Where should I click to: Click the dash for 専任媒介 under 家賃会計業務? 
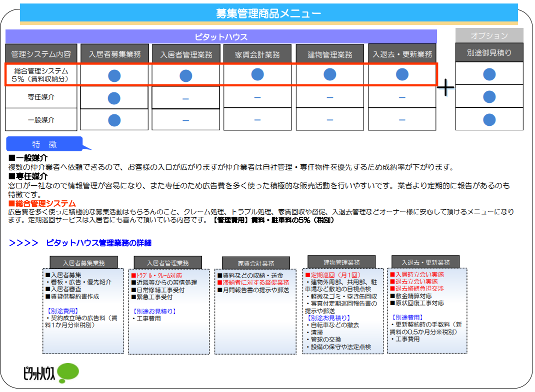pos(257,97)
